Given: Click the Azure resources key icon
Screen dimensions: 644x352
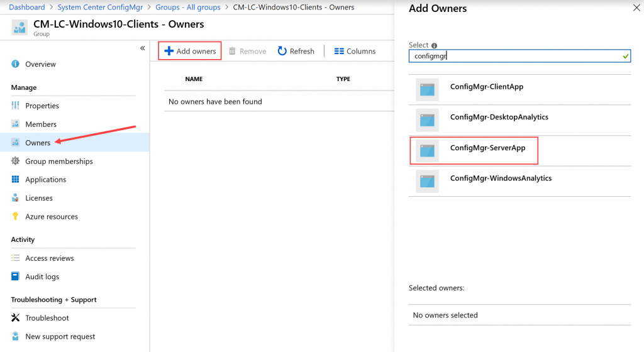Looking at the screenshot, I should click(15, 216).
